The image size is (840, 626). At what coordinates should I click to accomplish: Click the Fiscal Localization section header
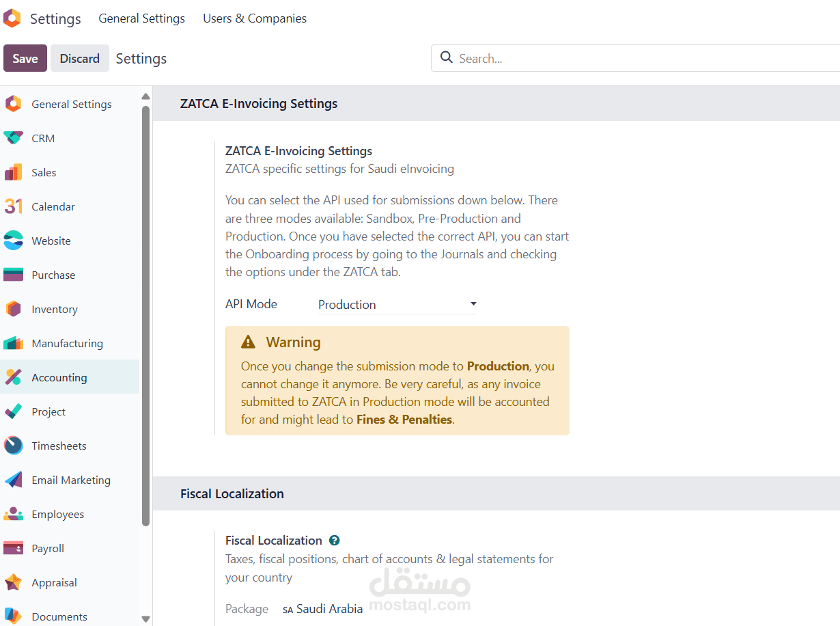[232, 493]
